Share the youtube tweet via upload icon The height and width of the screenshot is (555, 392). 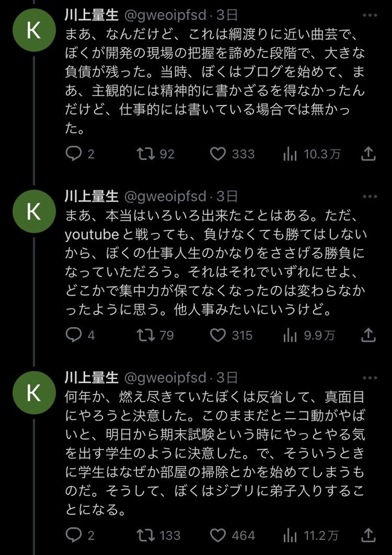pos(368,335)
